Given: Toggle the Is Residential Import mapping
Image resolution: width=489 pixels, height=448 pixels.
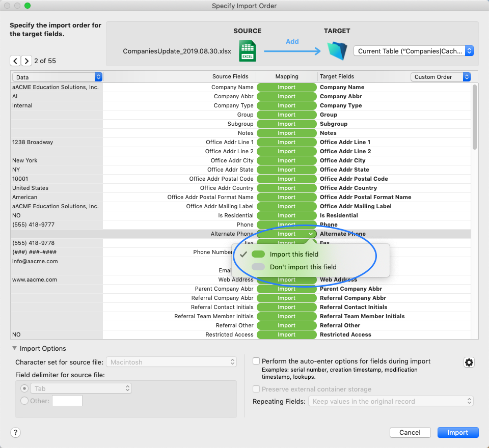Looking at the screenshot, I should (x=287, y=215).
